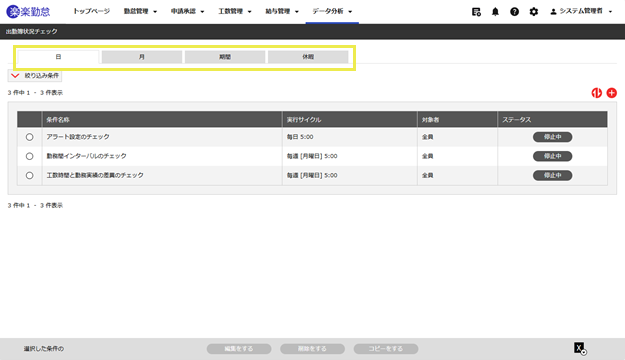Toggle 停止中 status for アラート設定のチェック
The width and height of the screenshot is (625, 360).
tap(552, 137)
